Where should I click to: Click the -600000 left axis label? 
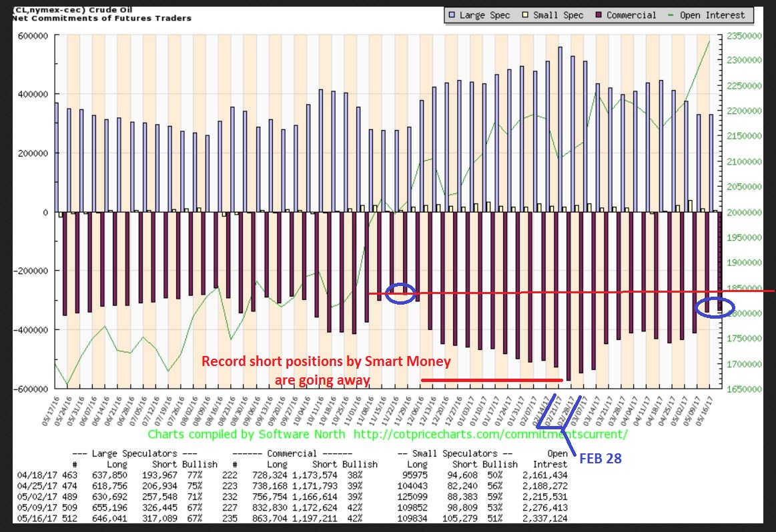(30, 389)
